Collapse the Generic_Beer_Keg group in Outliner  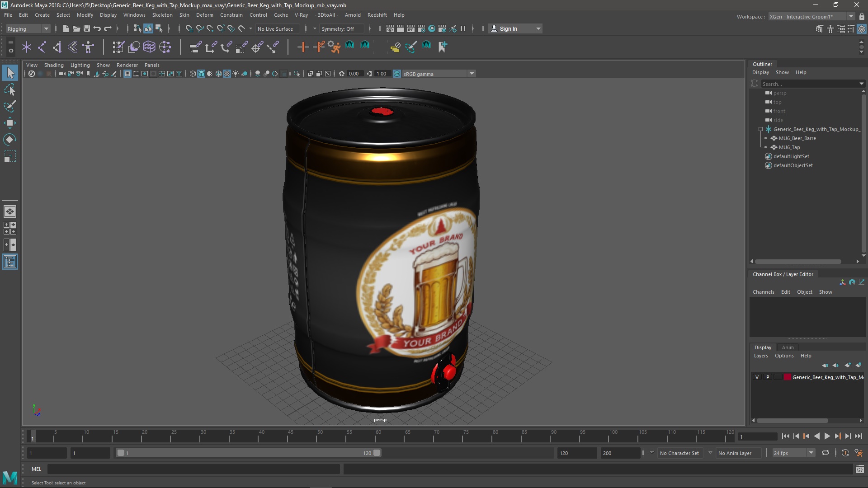pos(760,129)
